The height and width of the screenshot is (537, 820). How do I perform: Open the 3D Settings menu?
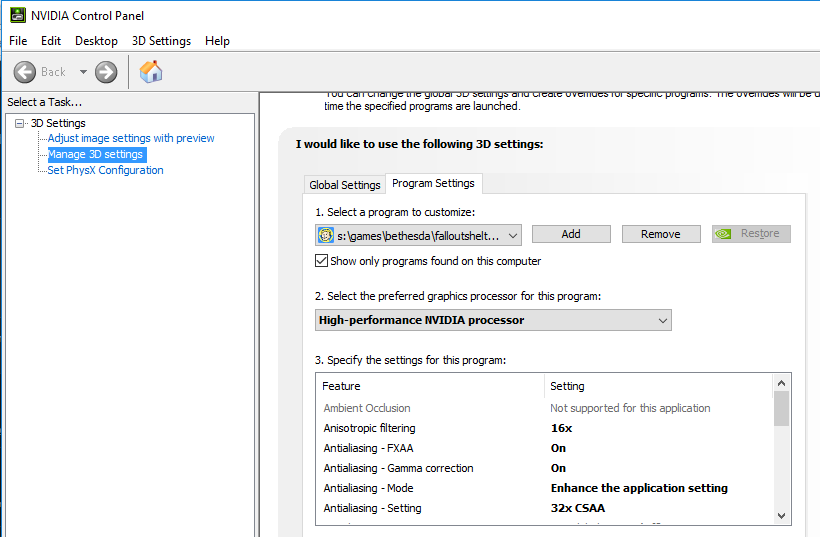coord(161,41)
